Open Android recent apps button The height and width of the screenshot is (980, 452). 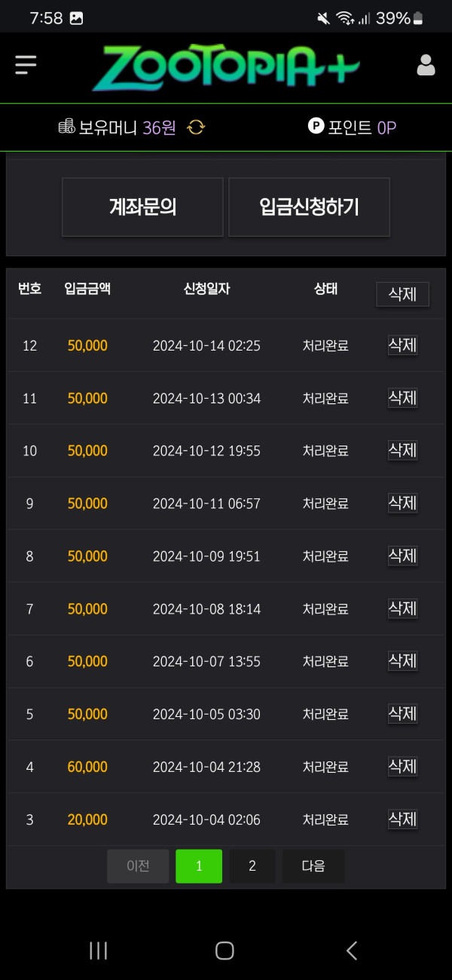click(x=99, y=951)
